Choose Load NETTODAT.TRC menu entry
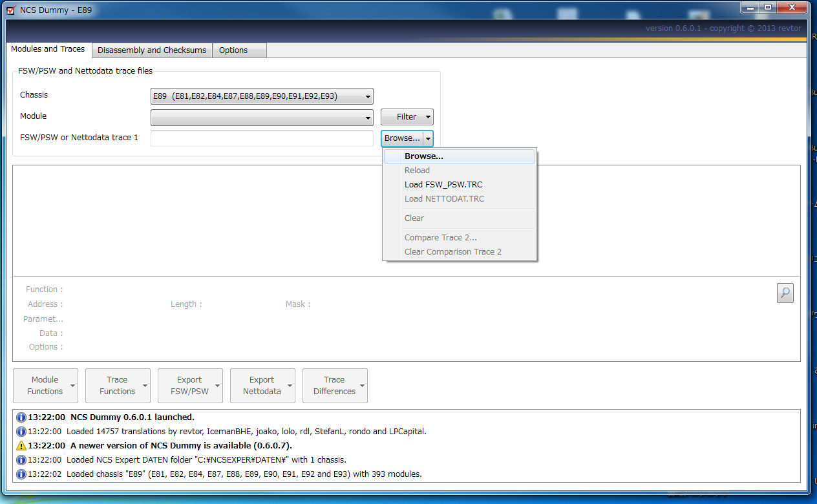 click(x=460, y=199)
